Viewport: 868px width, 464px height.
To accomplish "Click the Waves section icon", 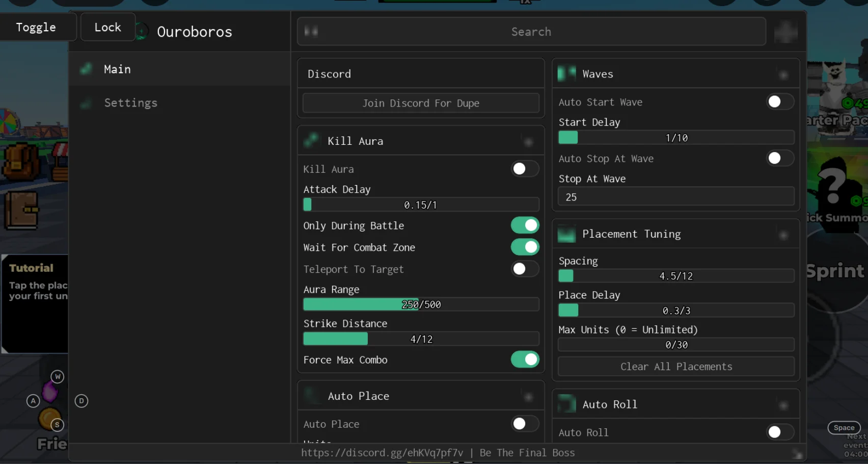I will (x=566, y=73).
